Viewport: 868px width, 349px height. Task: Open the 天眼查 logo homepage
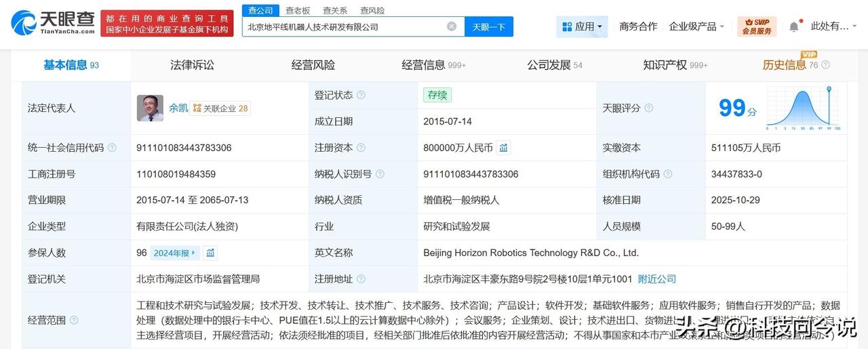pos(53,22)
